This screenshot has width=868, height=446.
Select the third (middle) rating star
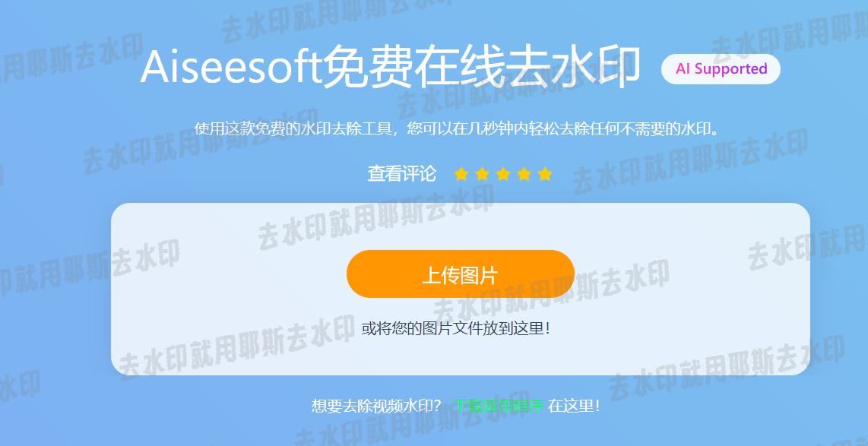503,174
